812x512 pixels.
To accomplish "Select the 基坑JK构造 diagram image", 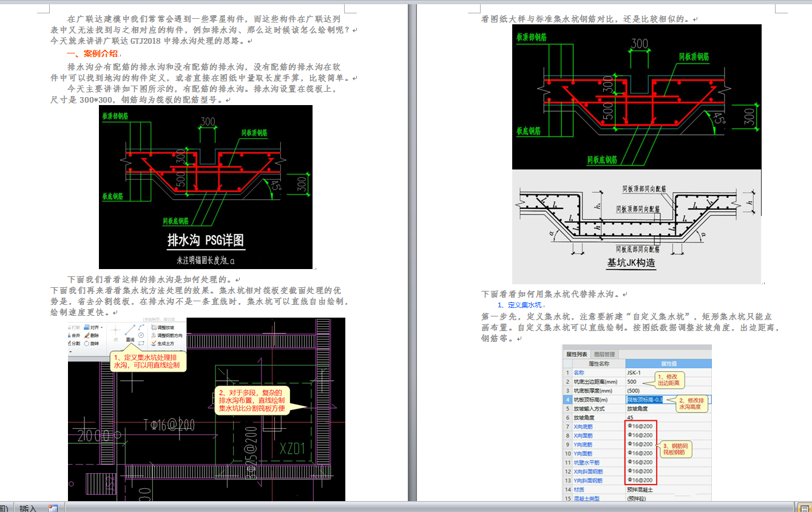I will [x=637, y=227].
